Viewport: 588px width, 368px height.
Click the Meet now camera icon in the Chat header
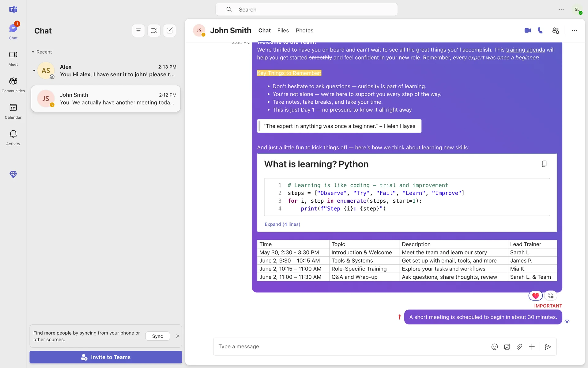click(154, 31)
